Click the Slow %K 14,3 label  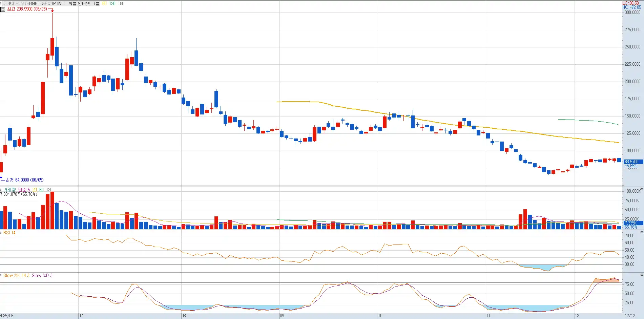point(16,275)
